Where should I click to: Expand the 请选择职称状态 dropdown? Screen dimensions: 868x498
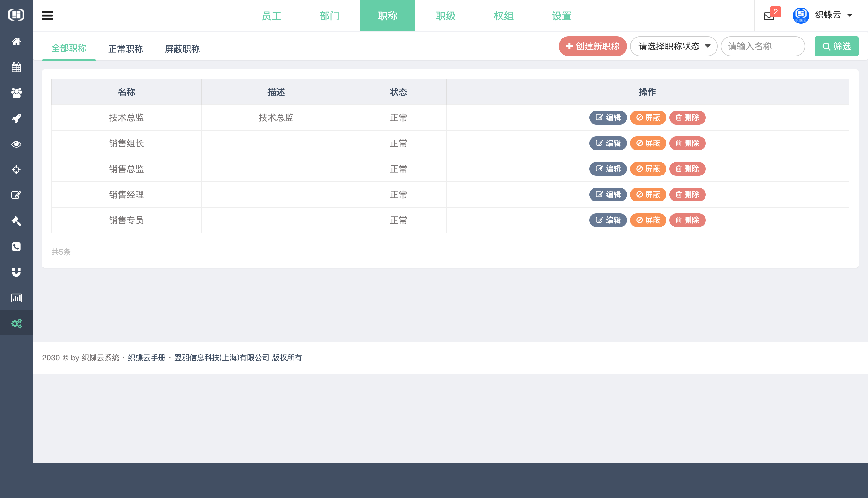673,47
